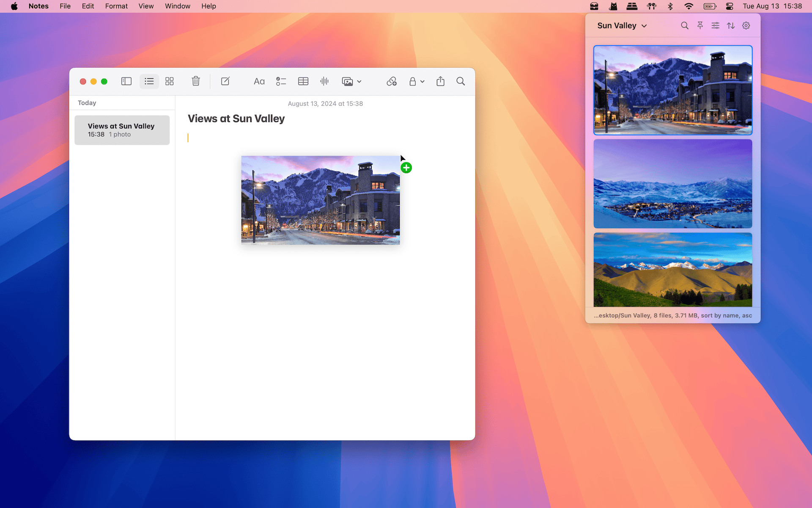Toggle list view in Notes sidebar
The width and height of the screenshot is (812, 508).
(148, 81)
